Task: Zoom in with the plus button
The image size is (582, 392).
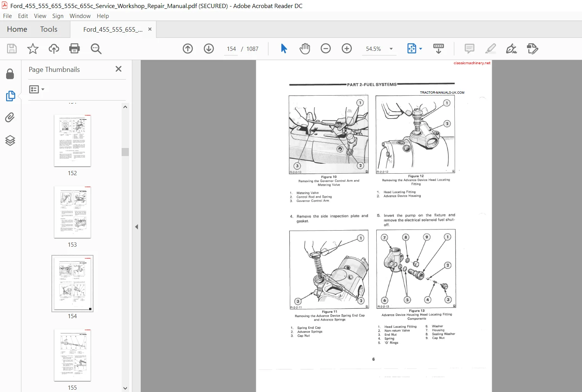Action: (347, 49)
